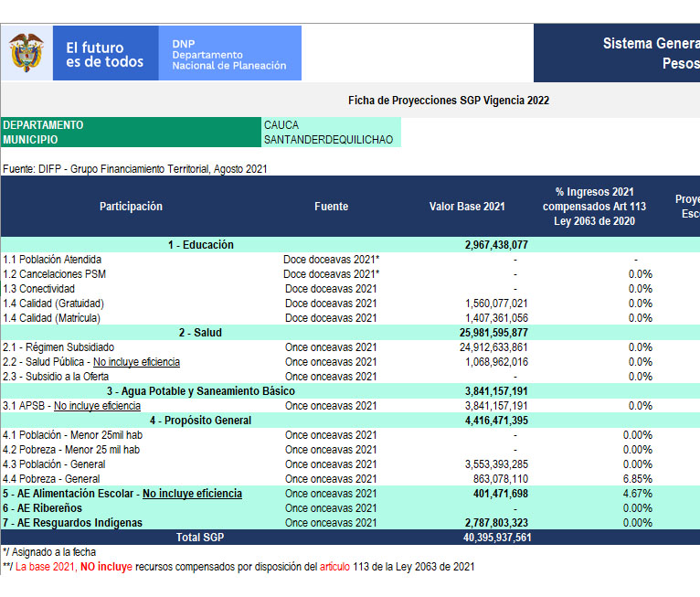Select the value 1,407,361,056
This screenshot has height=597, width=700.
click(496, 318)
